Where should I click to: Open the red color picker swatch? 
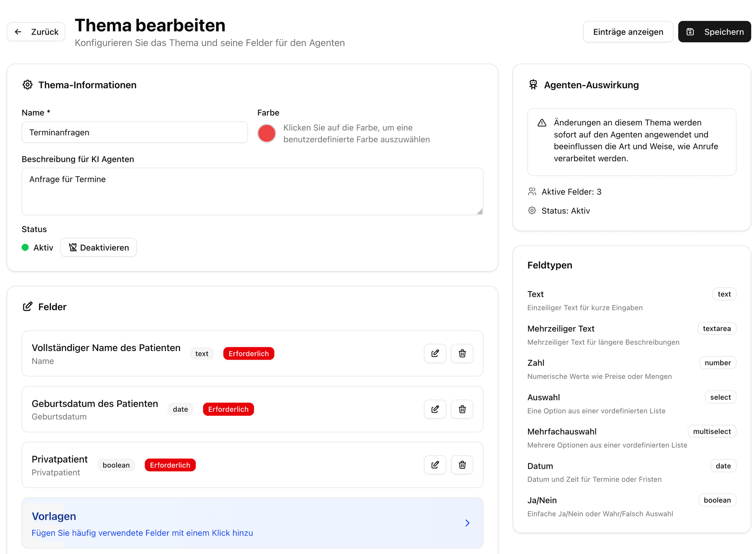267,133
